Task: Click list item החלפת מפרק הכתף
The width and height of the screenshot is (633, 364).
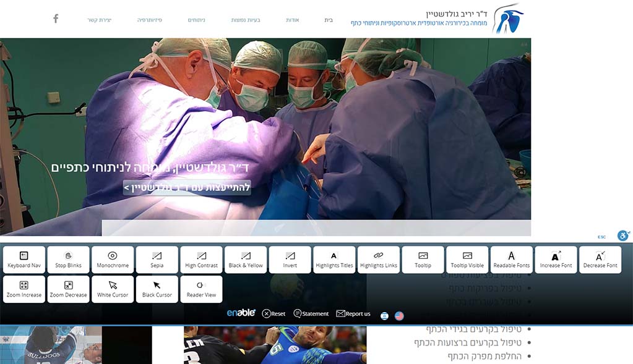Action: click(484, 356)
